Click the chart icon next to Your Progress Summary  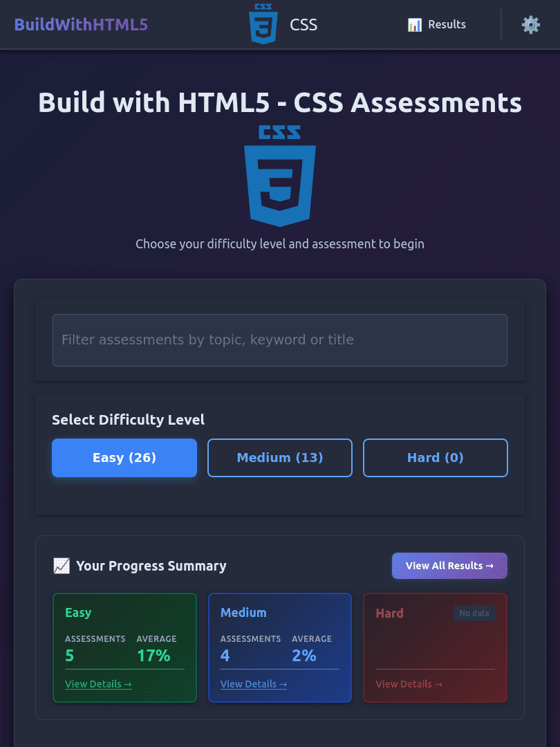62,566
